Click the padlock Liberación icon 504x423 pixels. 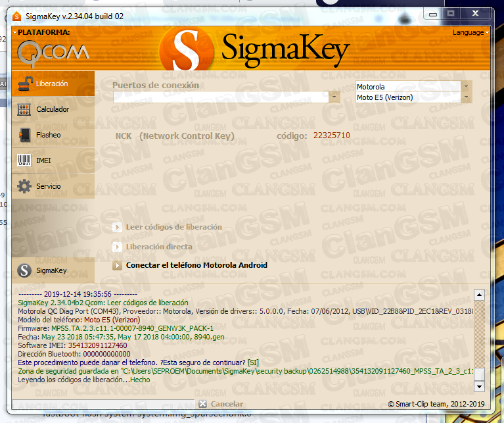coord(25,84)
